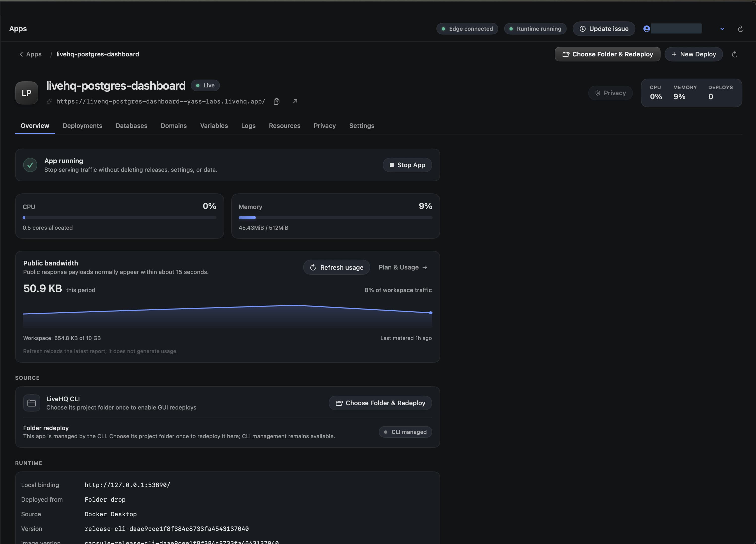This screenshot has height=544, width=756.
Task: Click the Runtime running status pill
Action: 535,29
